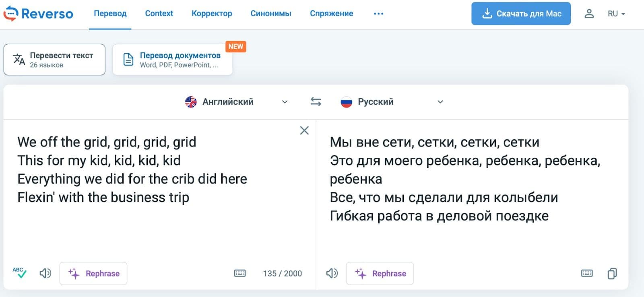Copy the translated text to clipboard
644x297 pixels.
click(612, 274)
